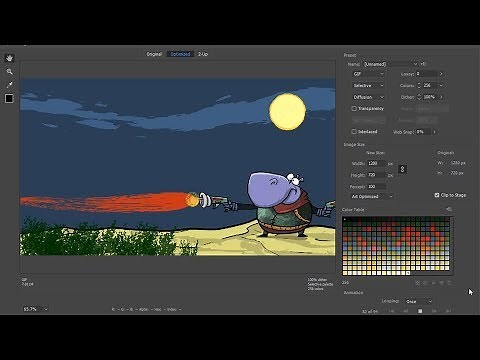Open the Dither percentage slider arrow
480x360 pixels.
(441, 97)
